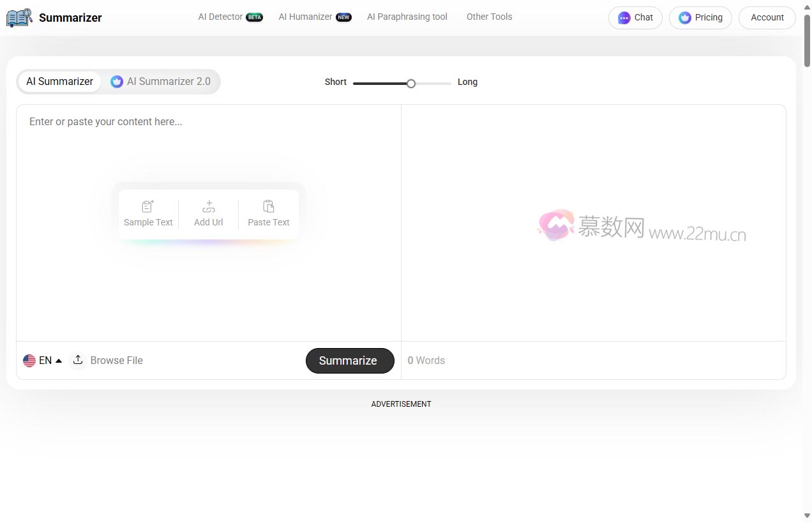The height and width of the screenshot is (523, 812).
Task: Open the Account menu
Action: point(767,18)
